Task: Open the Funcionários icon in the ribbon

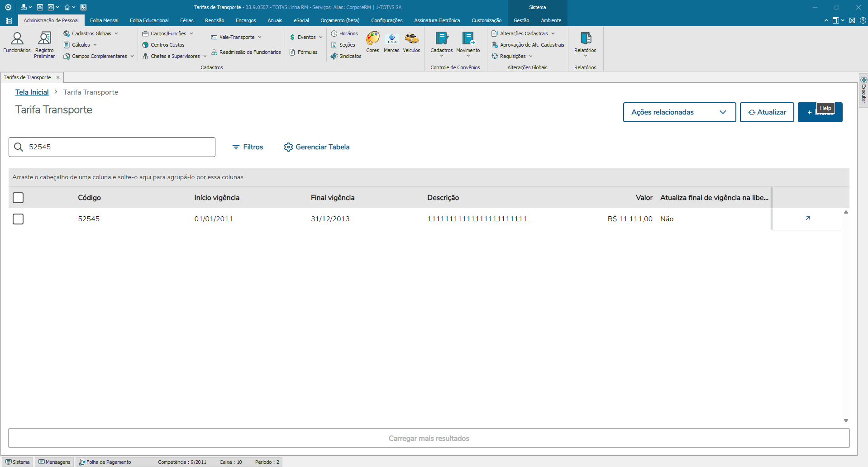Action: pos(17,43)
